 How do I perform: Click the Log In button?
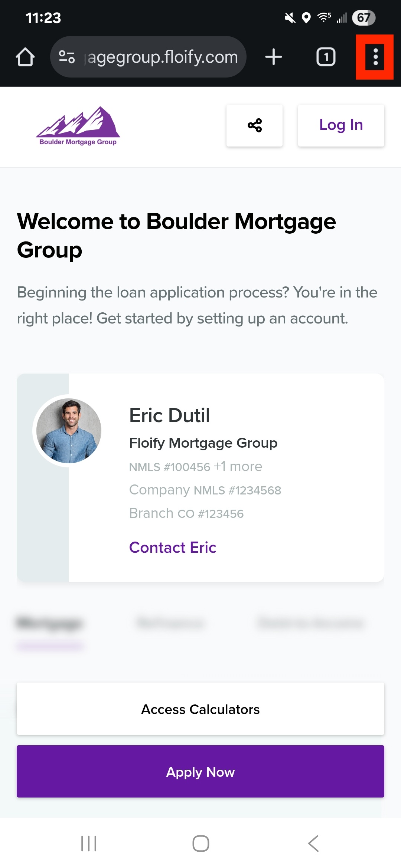(341, 125)
